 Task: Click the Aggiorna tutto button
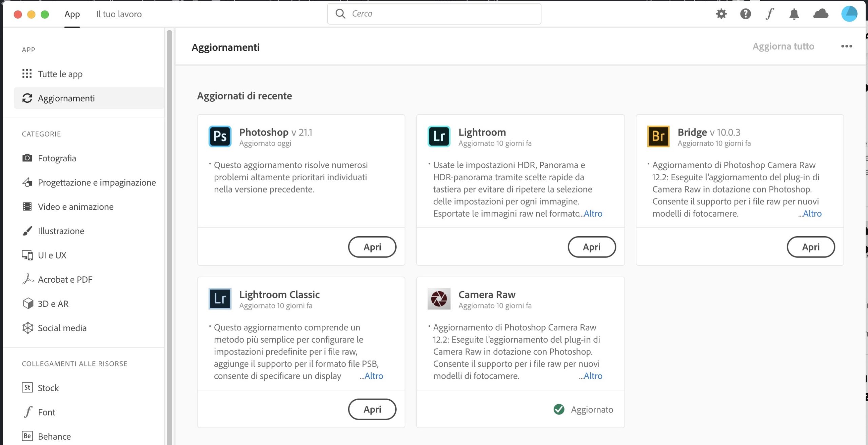(x=783, y=46)
